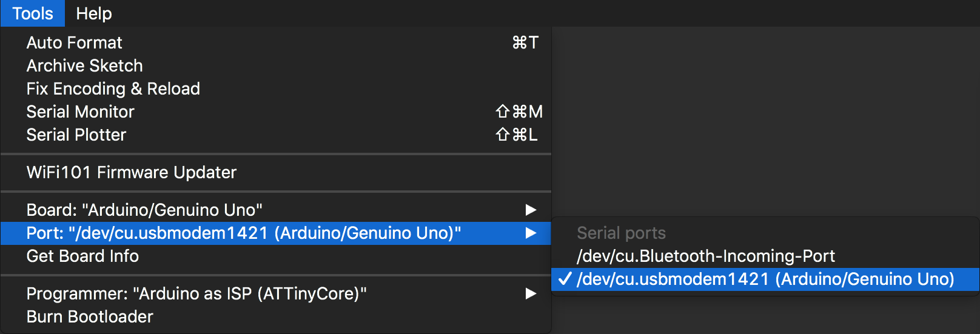This screenshot has height=334, width=980.
Task: Toggle the checked usbmodem1421 port
Action: [765, 279]
